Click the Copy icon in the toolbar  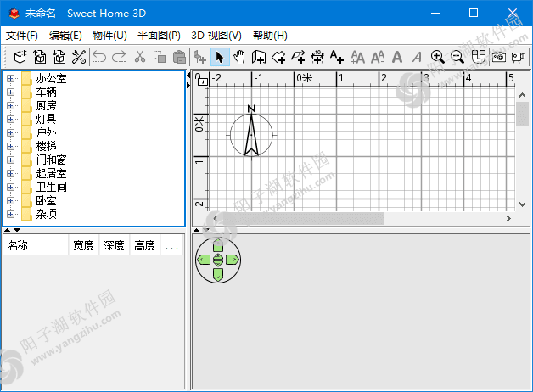click(x=159, y=57)
